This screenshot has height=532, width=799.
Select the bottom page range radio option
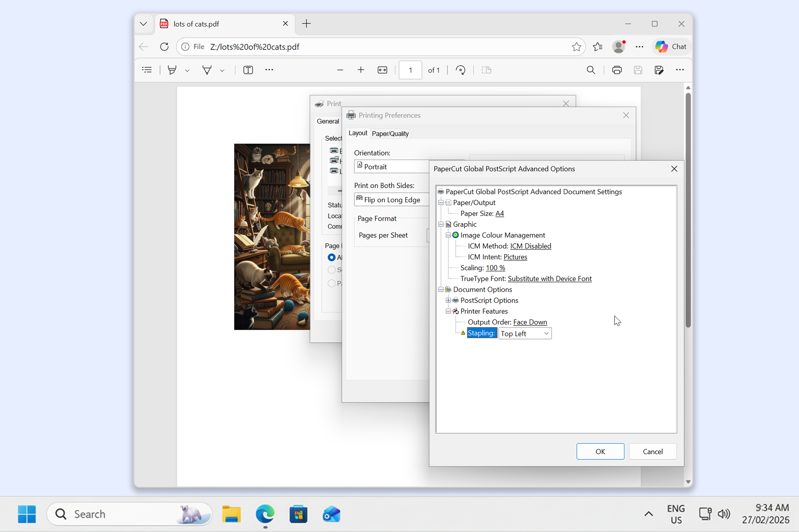[331, 283]
